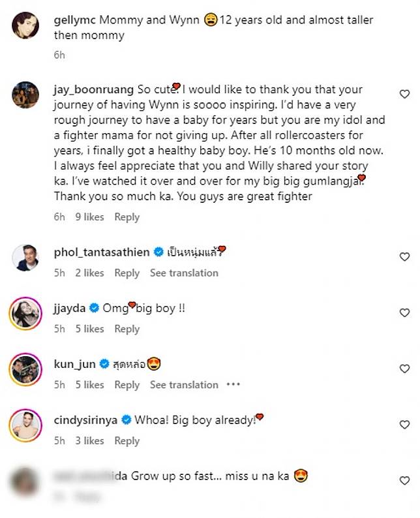The image size is (420, 518).
Task: Toggle the heart on jjayda's comment
Action: (x=404, y=313)
